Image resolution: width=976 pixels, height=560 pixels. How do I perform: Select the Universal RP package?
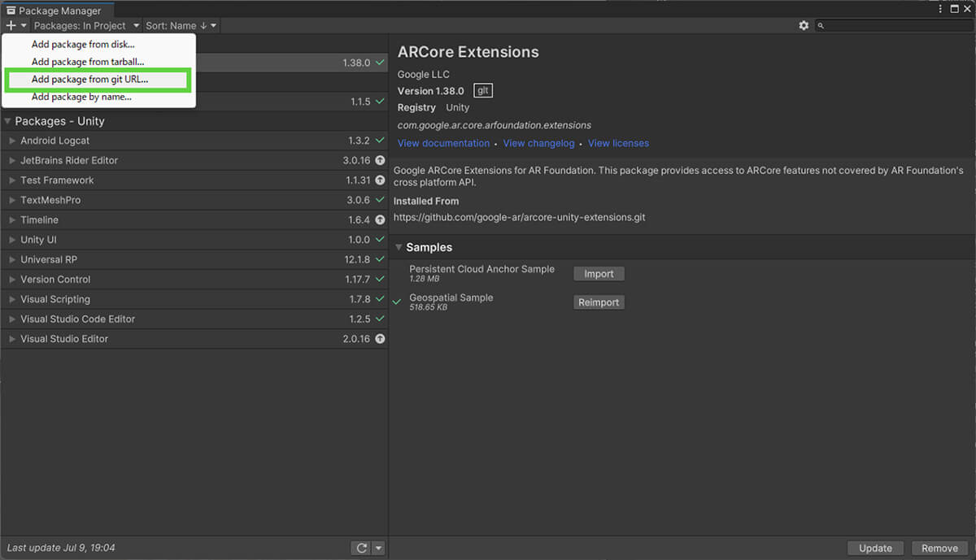[x=194, y=259]
